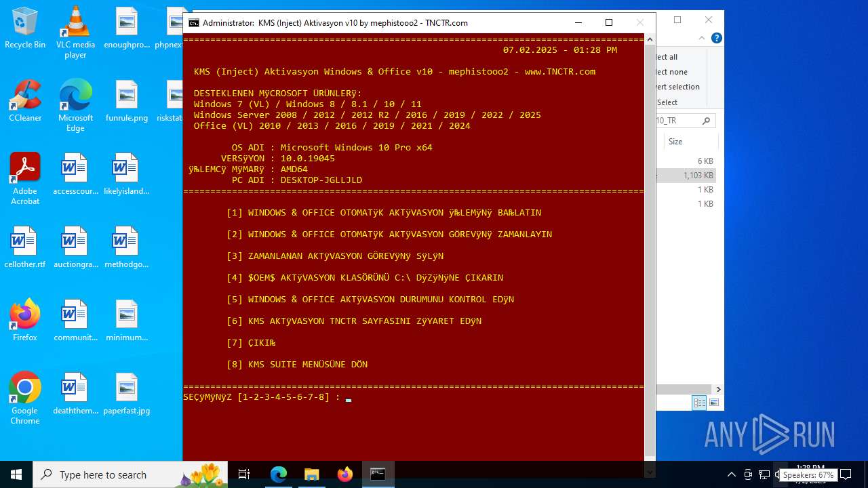This screenshot has width=868, height=488.
Task: Open Microsoft Edge from the taskbar
Action: tap(279, 474)
